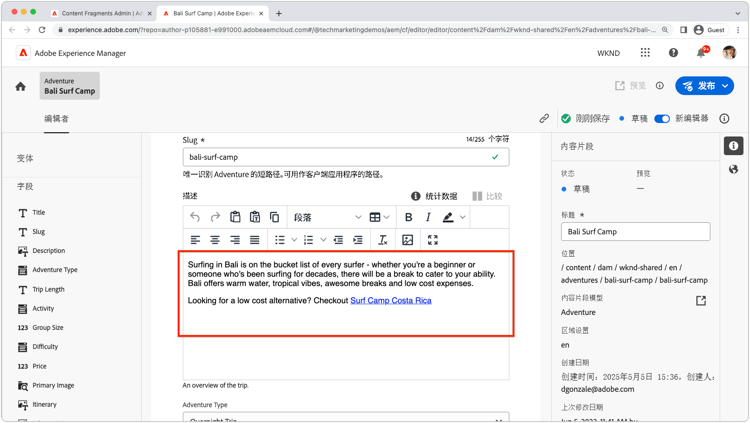750x423 pixels.
Task: Click the undo icon in the editor toolbar
Action: point(195,217)
